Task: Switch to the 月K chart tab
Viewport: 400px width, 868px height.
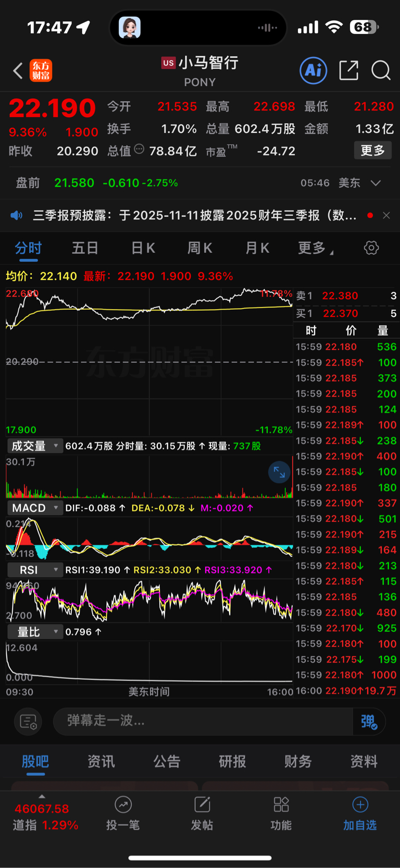Action: pos(257,248)
